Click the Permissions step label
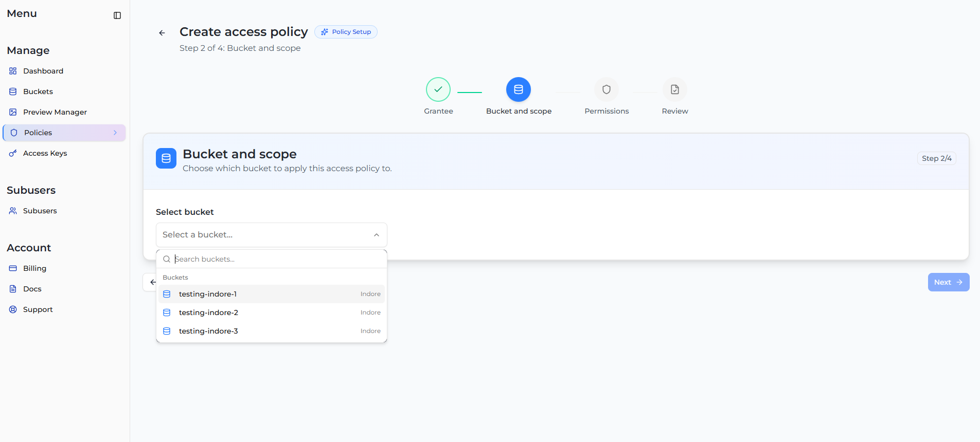The width and height of the screenshot is (980, 442). (x=607, y=111)
